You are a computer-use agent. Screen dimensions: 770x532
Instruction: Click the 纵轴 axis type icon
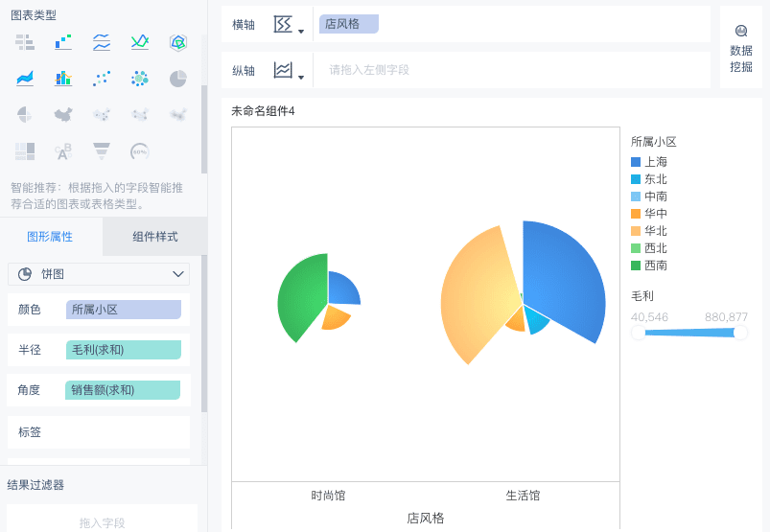pyautogui.click(x=283, y=70)
